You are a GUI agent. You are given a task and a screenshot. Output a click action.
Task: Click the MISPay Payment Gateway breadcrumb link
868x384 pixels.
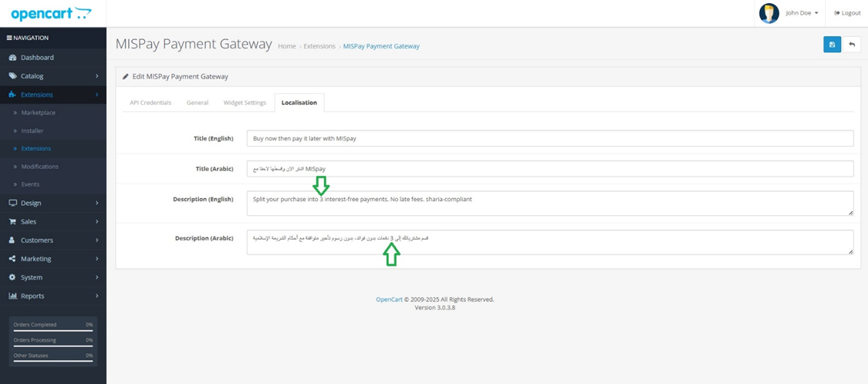click(x=381, y=46)
